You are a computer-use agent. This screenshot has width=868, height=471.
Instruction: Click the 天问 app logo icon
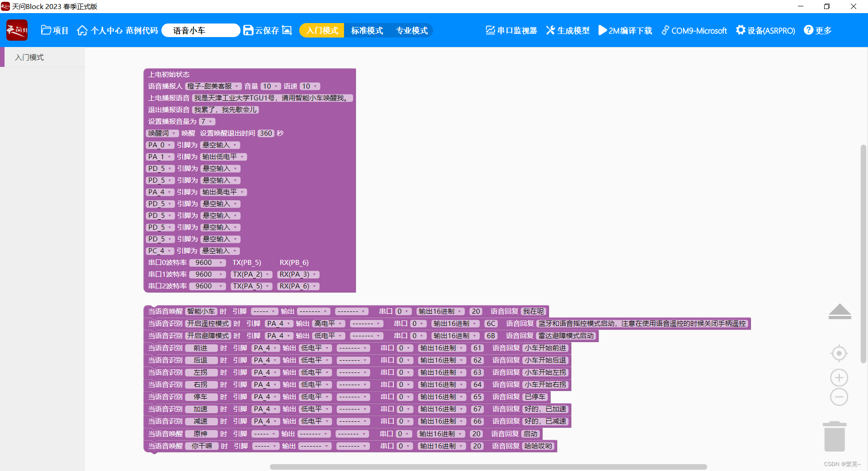coord(17,30)
